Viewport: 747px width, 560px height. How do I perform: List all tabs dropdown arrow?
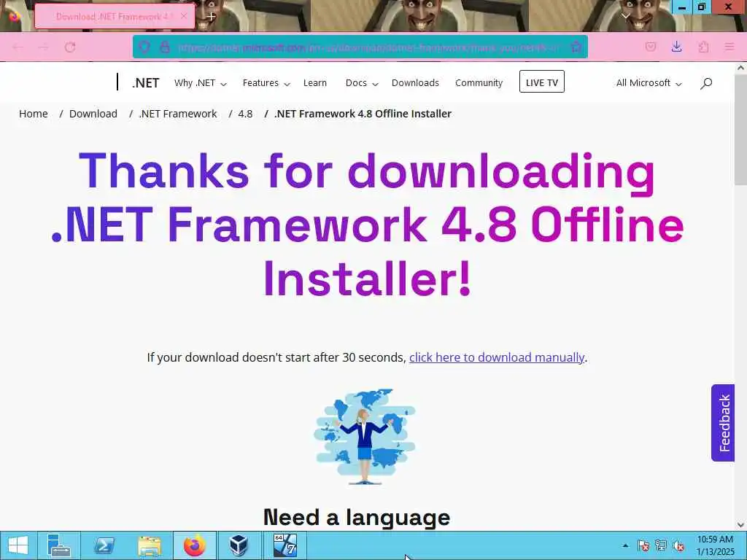(626, 16)
